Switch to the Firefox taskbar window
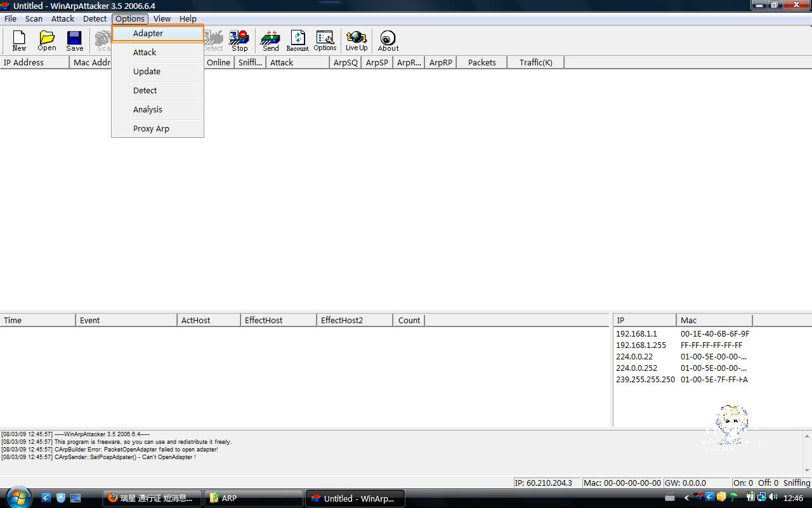Screen dimensions: 812x508 (x=152, y=498)
